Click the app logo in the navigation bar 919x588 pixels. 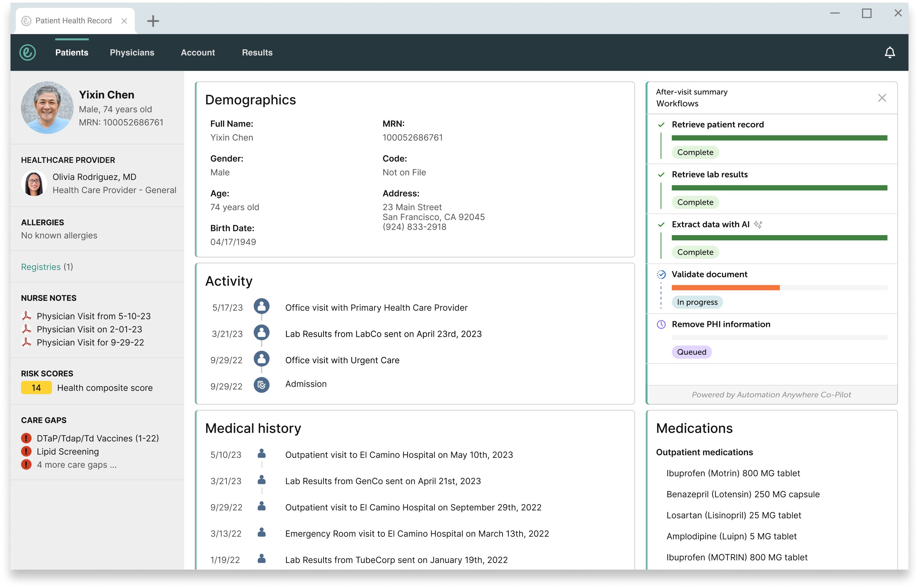coord(28,52)
